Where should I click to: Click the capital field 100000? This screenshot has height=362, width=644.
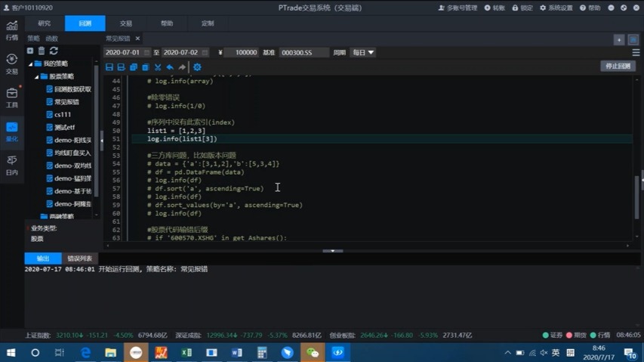[242, 53]
